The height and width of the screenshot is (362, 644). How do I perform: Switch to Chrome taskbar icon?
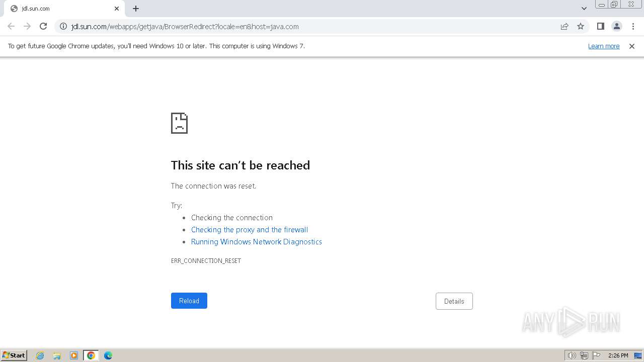91,355
